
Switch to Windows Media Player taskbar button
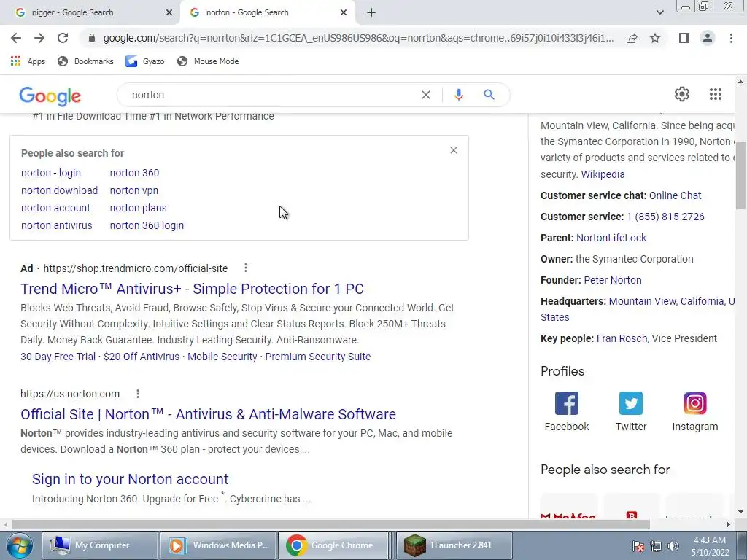[x=218, y=545]
